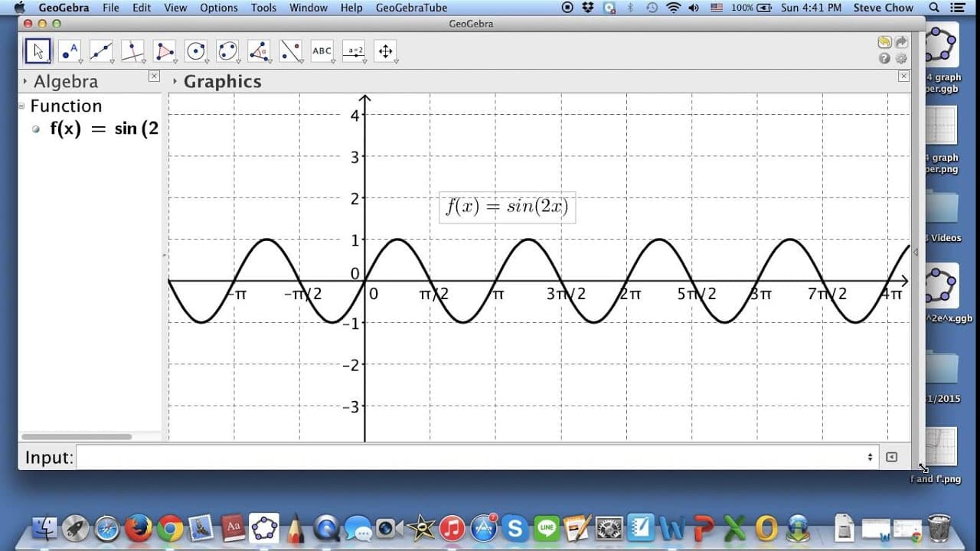Select the Line through Two Points tool
Image resolution: width=980 pixels, height=551 pixels.
(101, 51)
